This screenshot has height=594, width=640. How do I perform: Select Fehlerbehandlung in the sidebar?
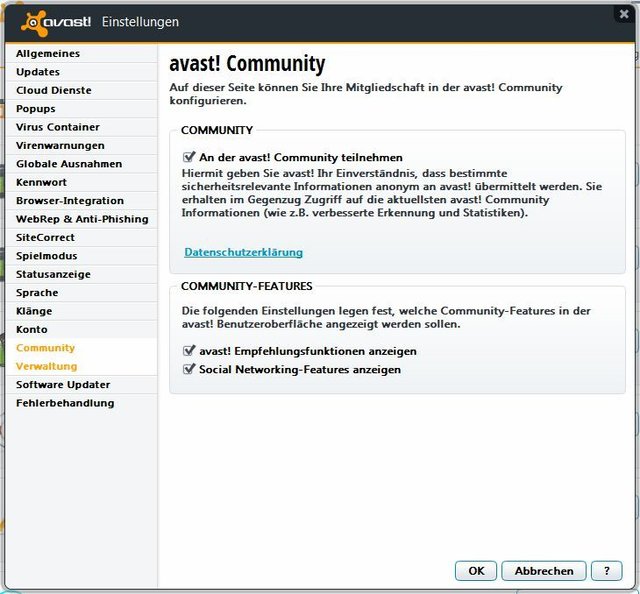[81, 403]
